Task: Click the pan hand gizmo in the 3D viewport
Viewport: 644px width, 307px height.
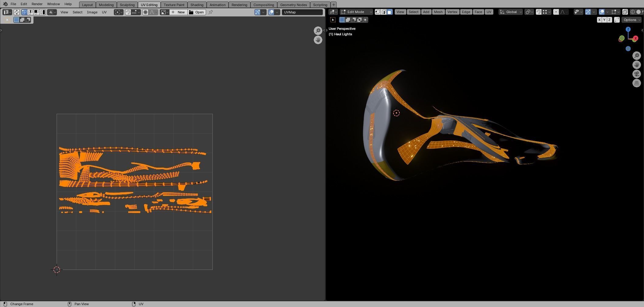Action: point(637,65)
